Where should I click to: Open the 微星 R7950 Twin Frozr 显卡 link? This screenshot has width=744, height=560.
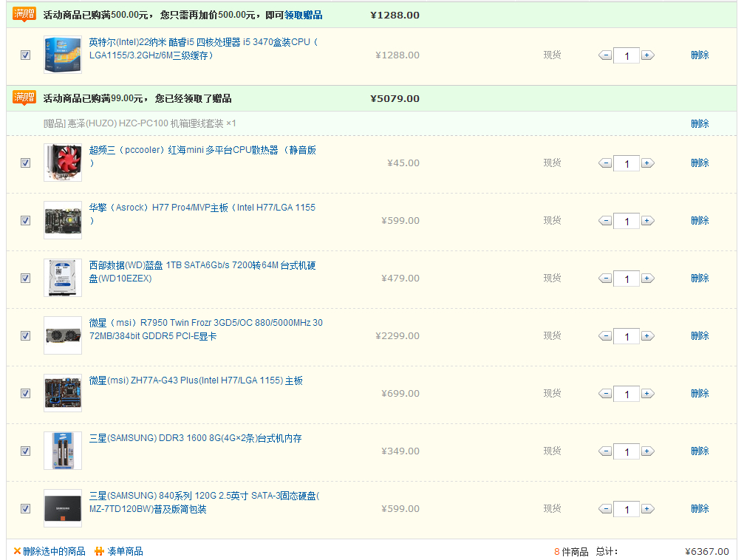click(206, 329)
